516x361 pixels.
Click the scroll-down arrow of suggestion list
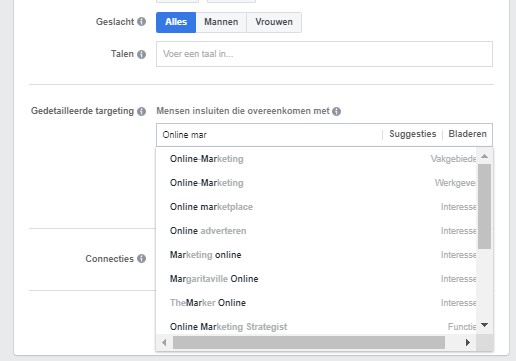point(485,325)
